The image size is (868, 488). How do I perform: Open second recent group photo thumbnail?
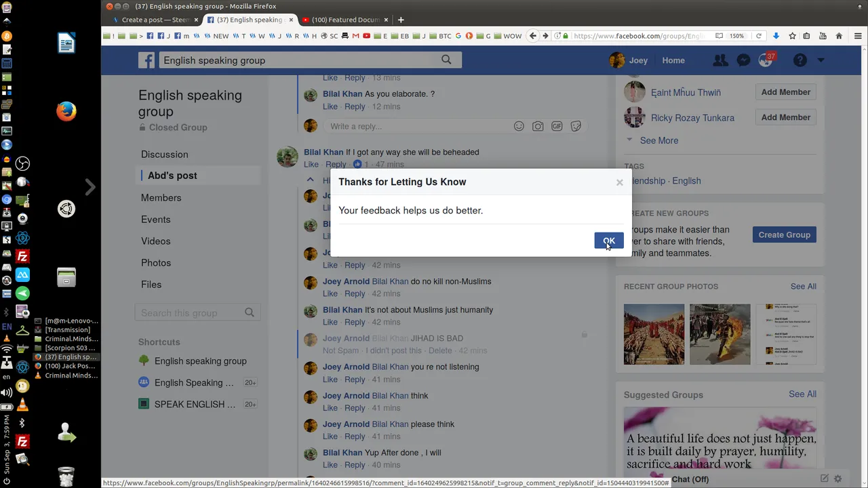tap(720, 334)
